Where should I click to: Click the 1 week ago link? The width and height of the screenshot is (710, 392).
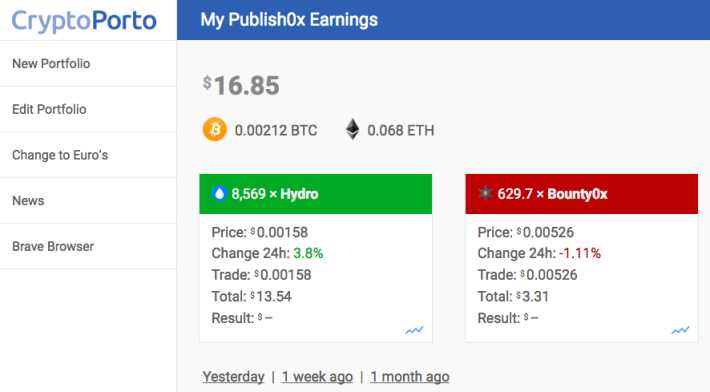[317, 377]
